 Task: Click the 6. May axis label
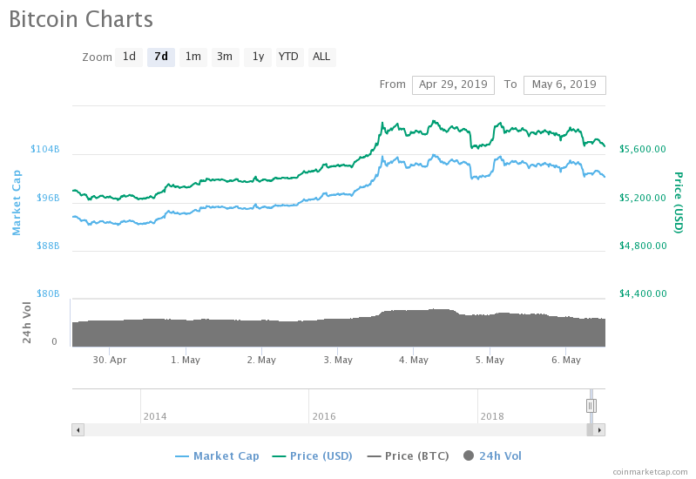(566, 360)
